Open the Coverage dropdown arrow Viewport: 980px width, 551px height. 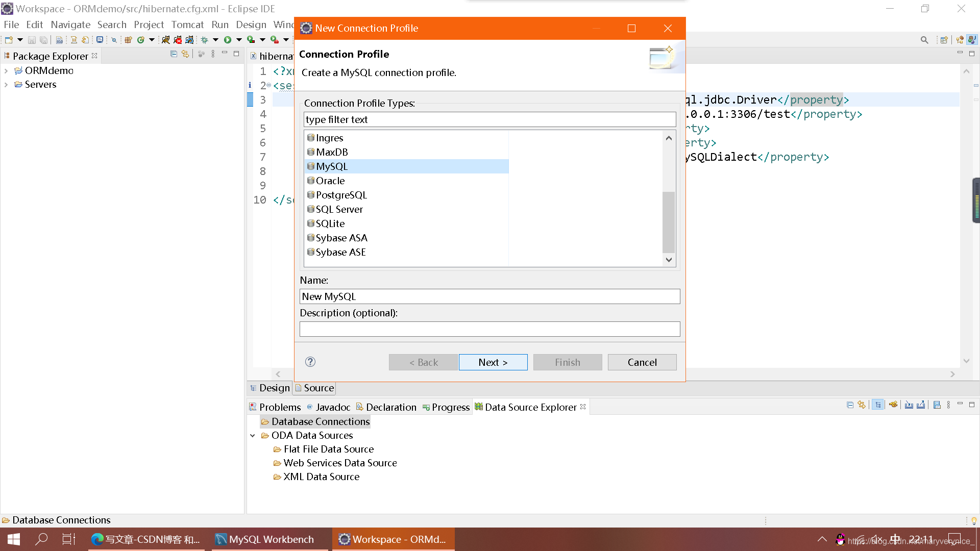pos(262,40)
